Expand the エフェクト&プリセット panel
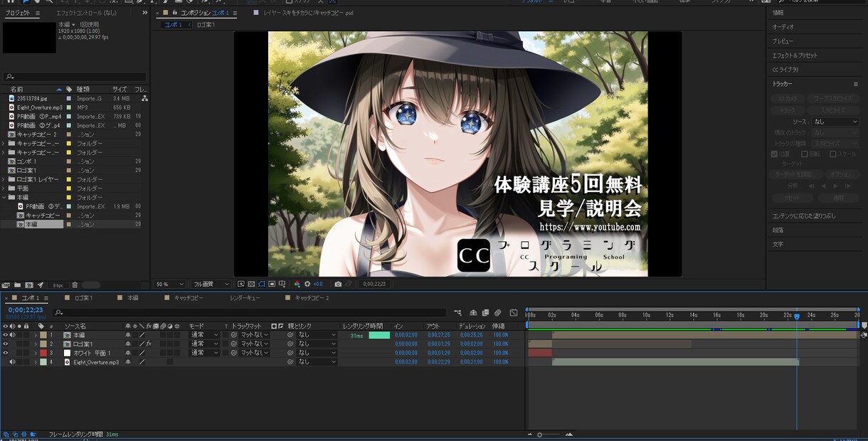Image resolution: width=868 pixels, height=441 pixels. pos(795,55)
